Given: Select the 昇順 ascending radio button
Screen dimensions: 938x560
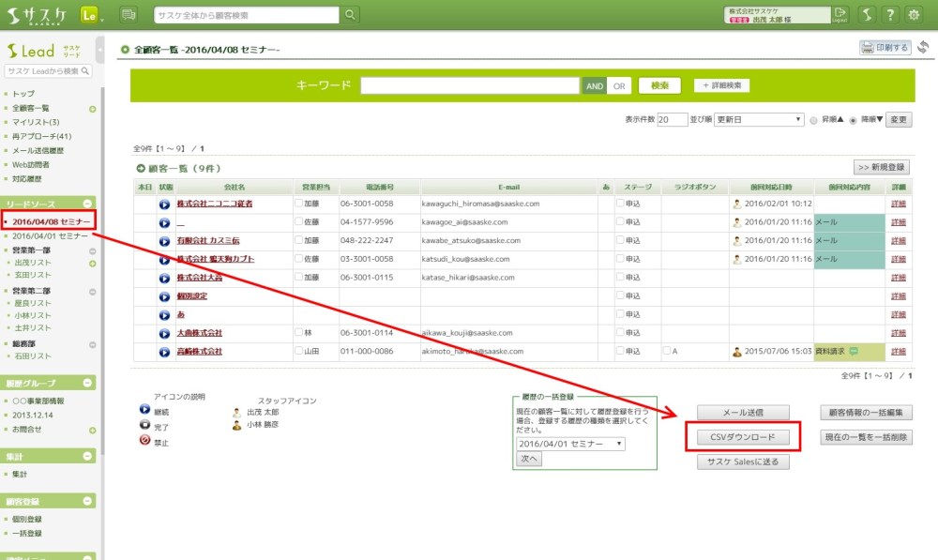Looking at the screenshot, I should (813, 120).
